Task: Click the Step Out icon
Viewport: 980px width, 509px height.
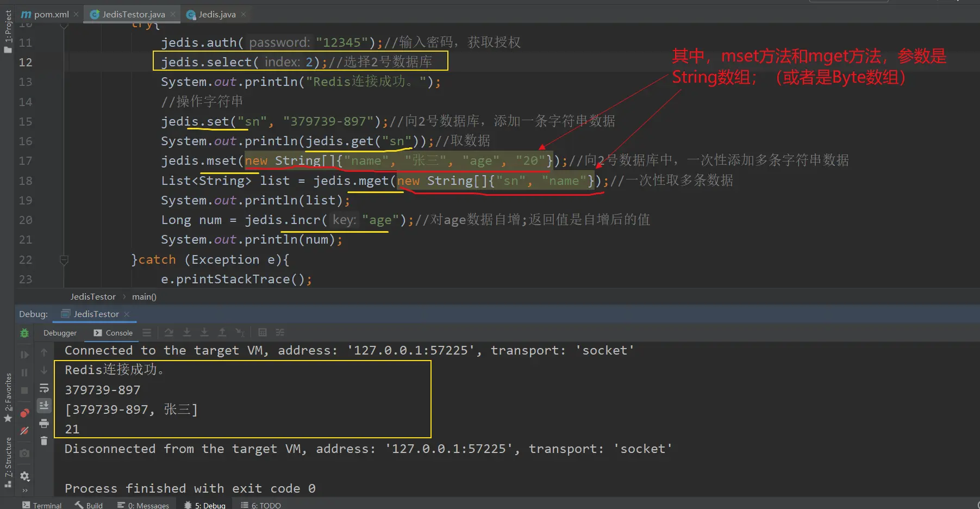Action: [222, 332]
